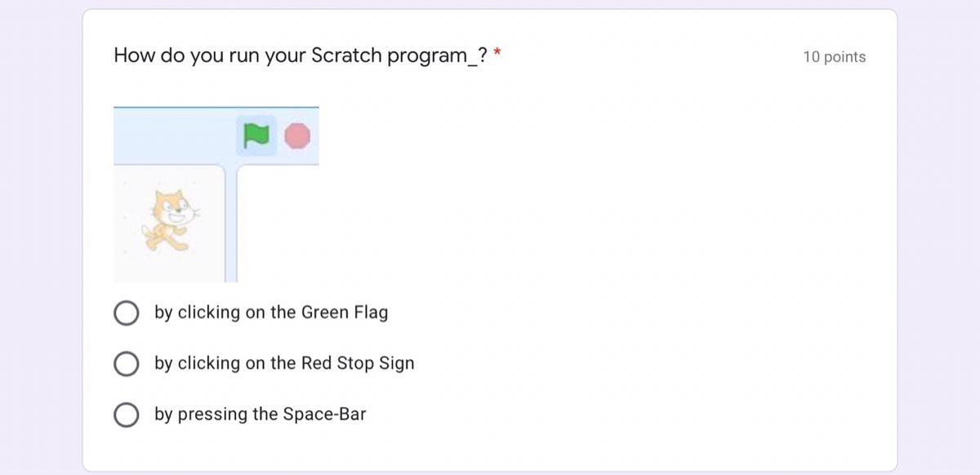This screenshot has width=980, height=475.
Task: Click the Green Flag icon in the picture
Action: 256,135
